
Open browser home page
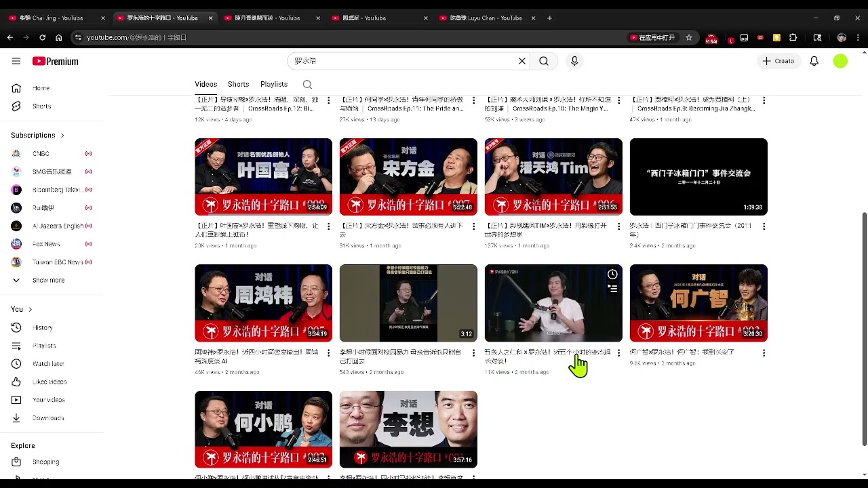[59, 37]
